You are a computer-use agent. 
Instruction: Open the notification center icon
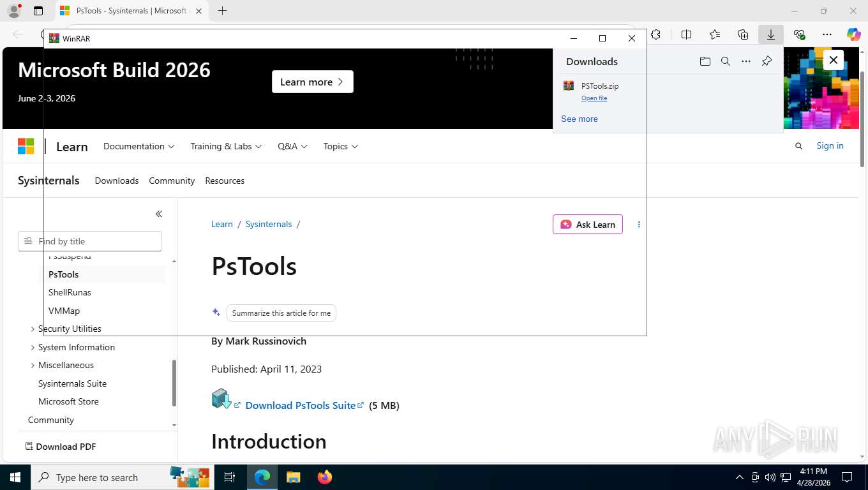pyautogui.click(x=847, y=477)
